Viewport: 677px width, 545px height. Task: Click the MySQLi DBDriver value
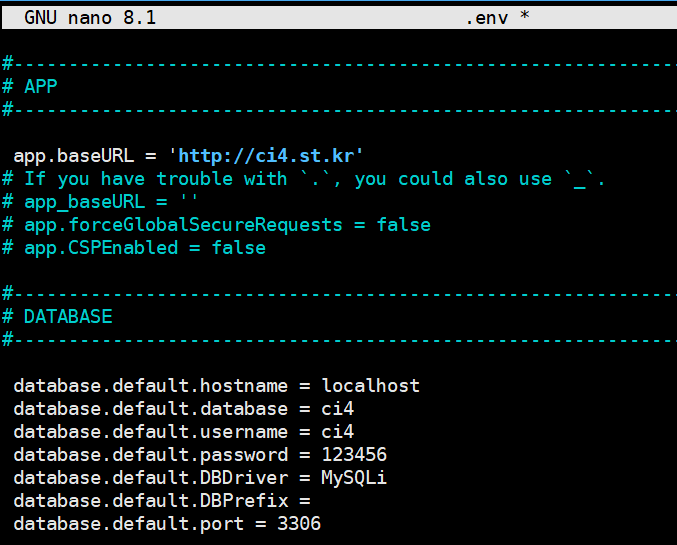(x=354, y=478)
